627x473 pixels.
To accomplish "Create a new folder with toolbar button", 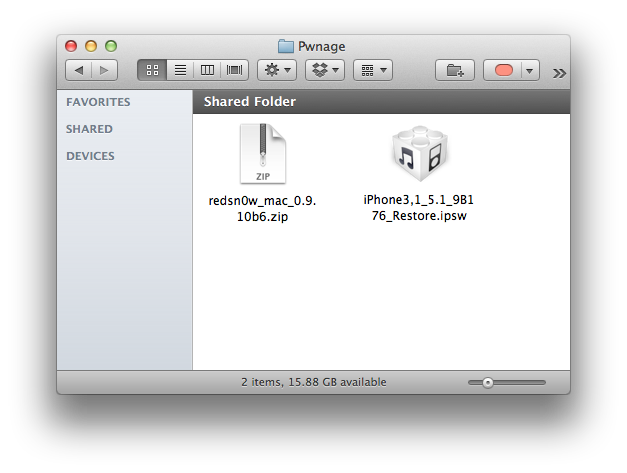I will pos(455,70).
